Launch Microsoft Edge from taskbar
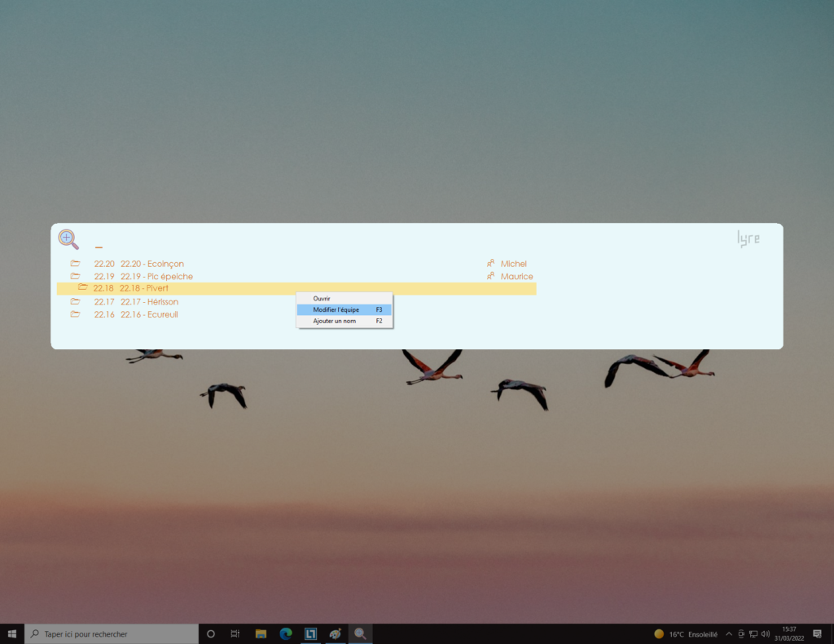Viewport: 834px width, 644px height. (286, 634)
